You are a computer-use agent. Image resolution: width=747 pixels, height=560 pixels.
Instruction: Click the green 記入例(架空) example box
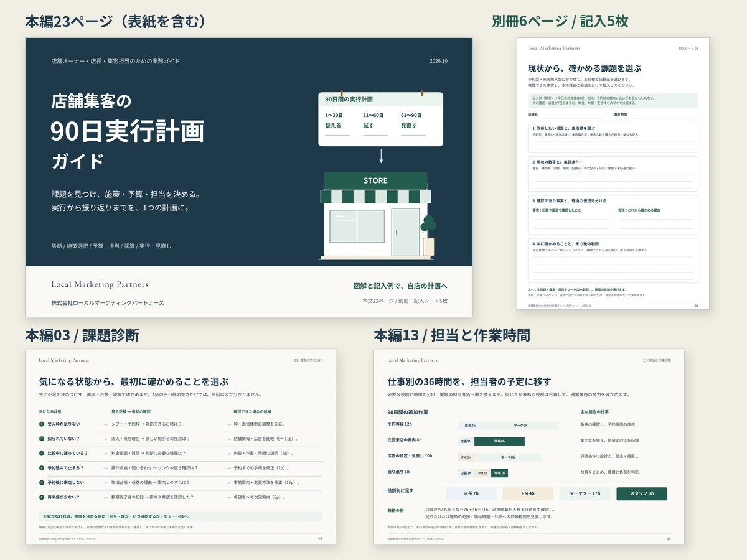click(x=613, y=101)
